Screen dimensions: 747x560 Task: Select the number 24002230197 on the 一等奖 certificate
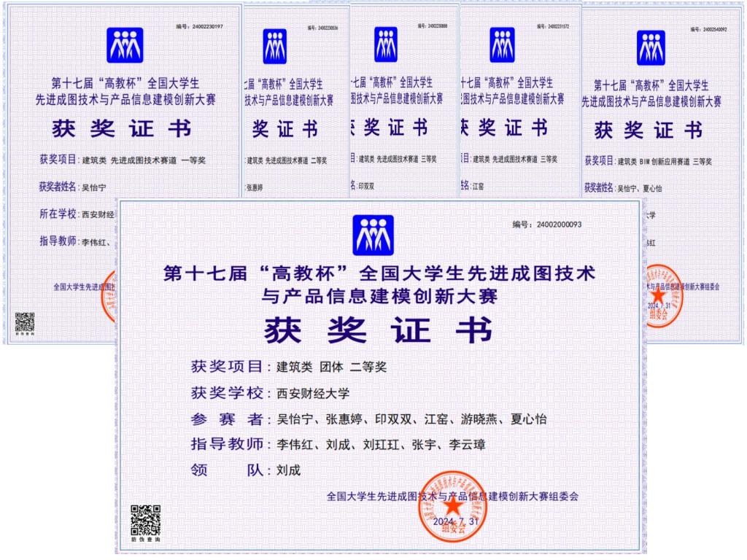[x=207, y=27]
